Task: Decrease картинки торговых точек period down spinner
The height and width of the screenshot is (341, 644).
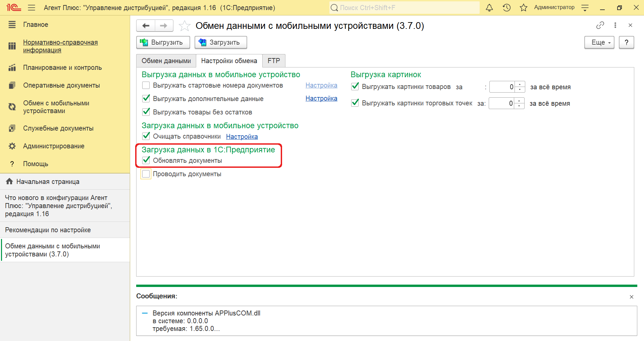Action: (x=519, y=106)
